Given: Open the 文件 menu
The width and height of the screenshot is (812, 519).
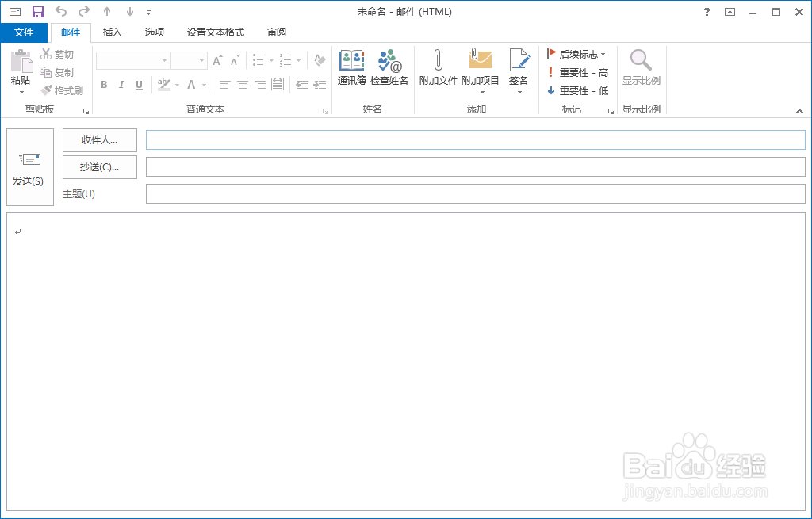Looking at the screenshot, I should click(25, 32).
